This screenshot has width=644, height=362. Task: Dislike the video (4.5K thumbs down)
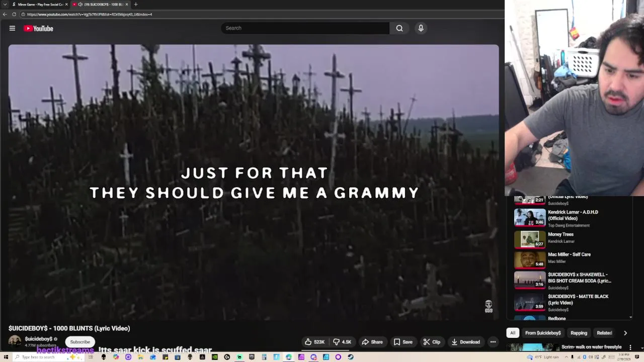pyautogui.click(x=343, y=342)
